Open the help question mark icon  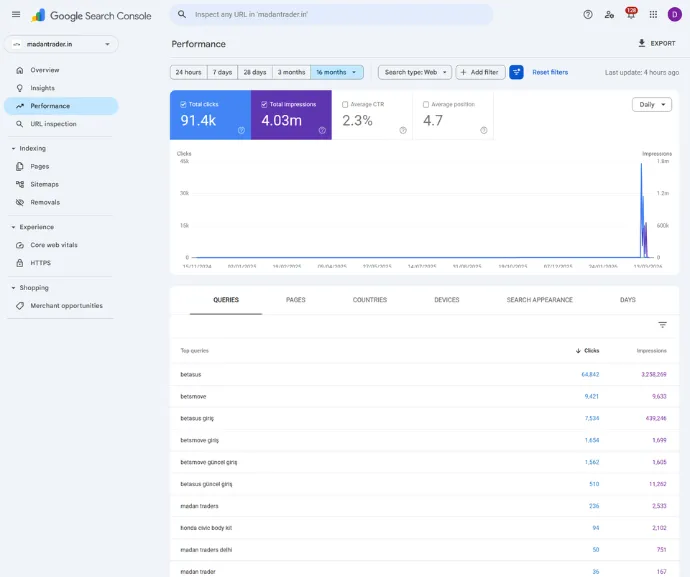587,15
